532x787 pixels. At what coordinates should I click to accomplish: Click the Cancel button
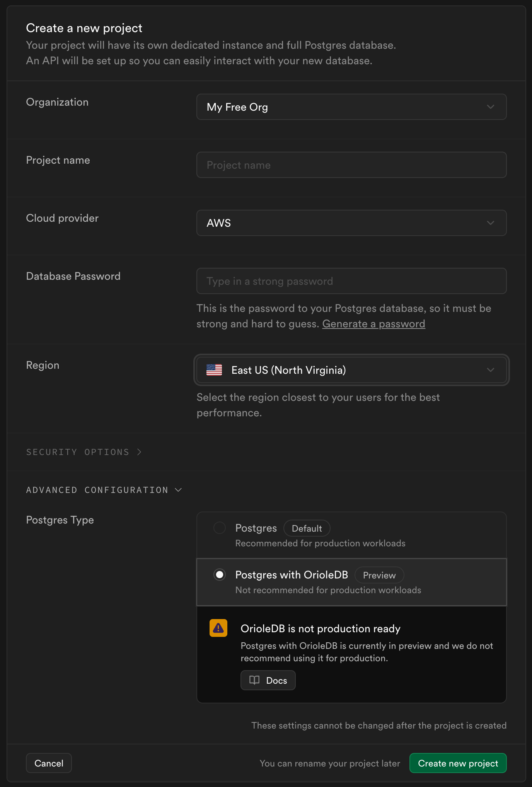49,763
